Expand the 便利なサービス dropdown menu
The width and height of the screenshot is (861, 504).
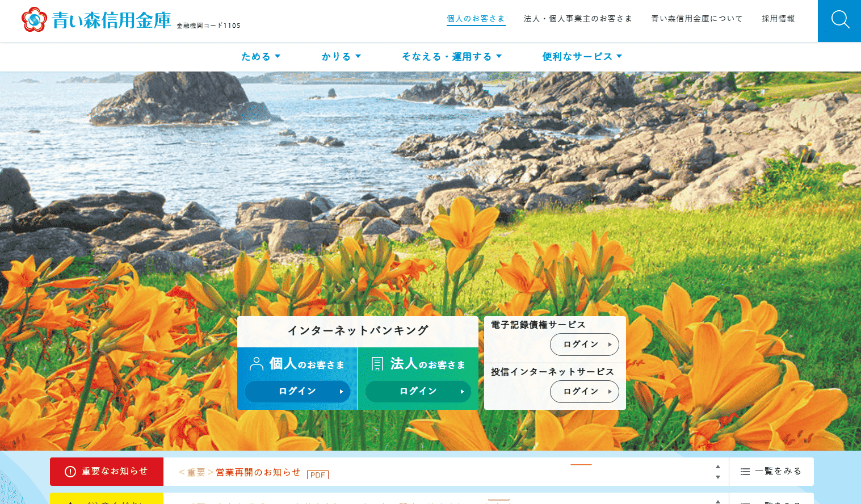[582, 56]
